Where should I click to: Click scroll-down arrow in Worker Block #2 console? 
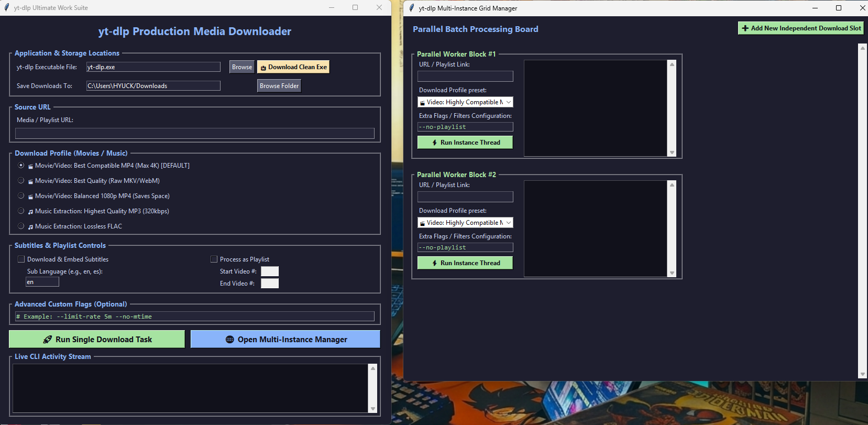point(672,273)
